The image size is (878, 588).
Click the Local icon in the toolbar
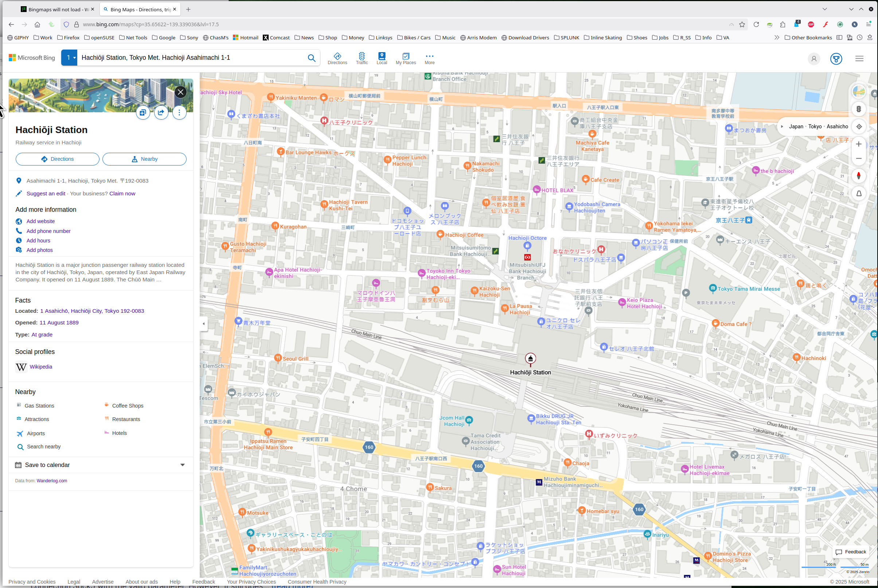tap(381, 58)
